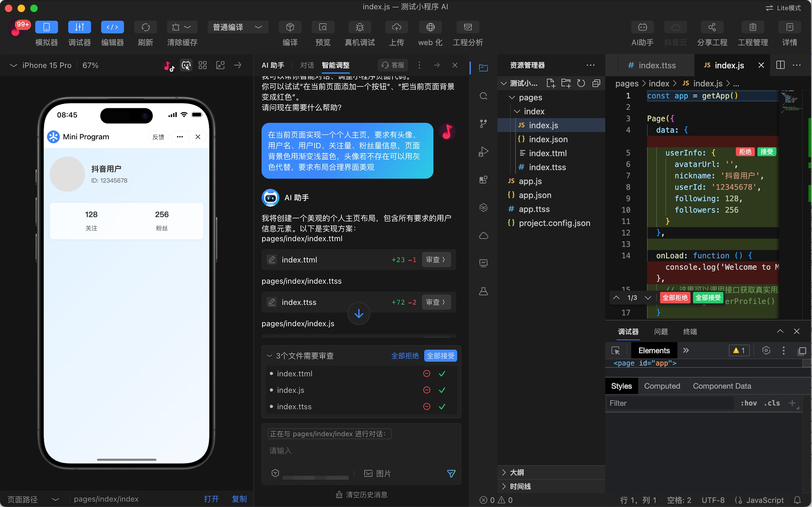Click the 预览 preview icon

pyautogui.click(x=323, y=27)
